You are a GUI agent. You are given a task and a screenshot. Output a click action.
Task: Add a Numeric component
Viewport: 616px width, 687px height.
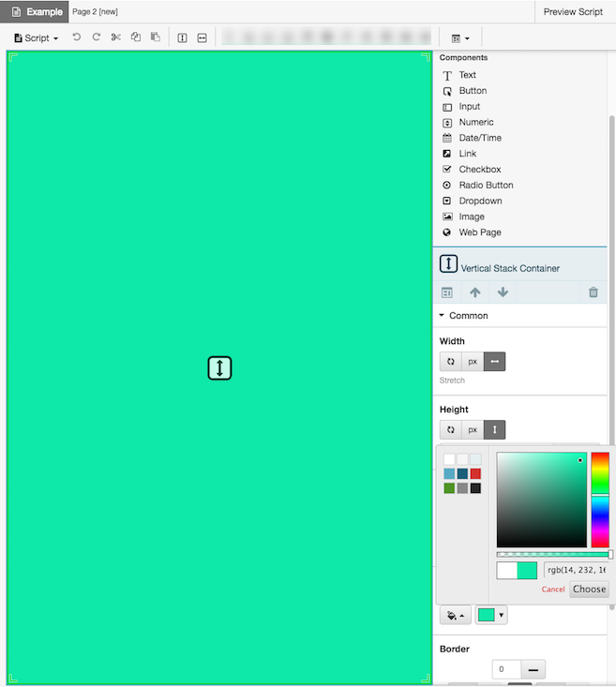476,122
